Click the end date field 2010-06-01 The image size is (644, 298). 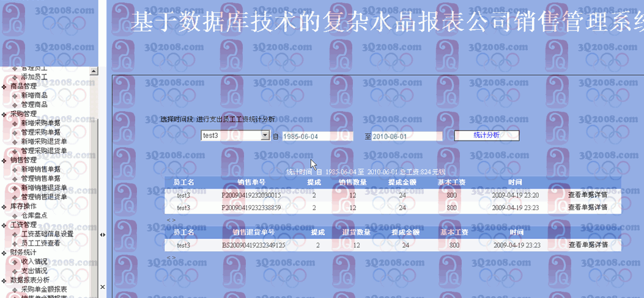point(407,136)
